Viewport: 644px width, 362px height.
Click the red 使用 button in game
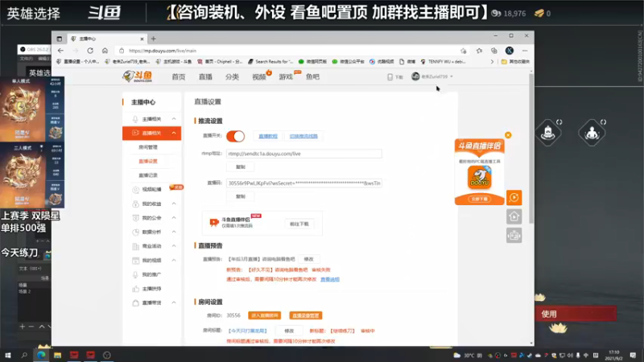click(576, 314)
